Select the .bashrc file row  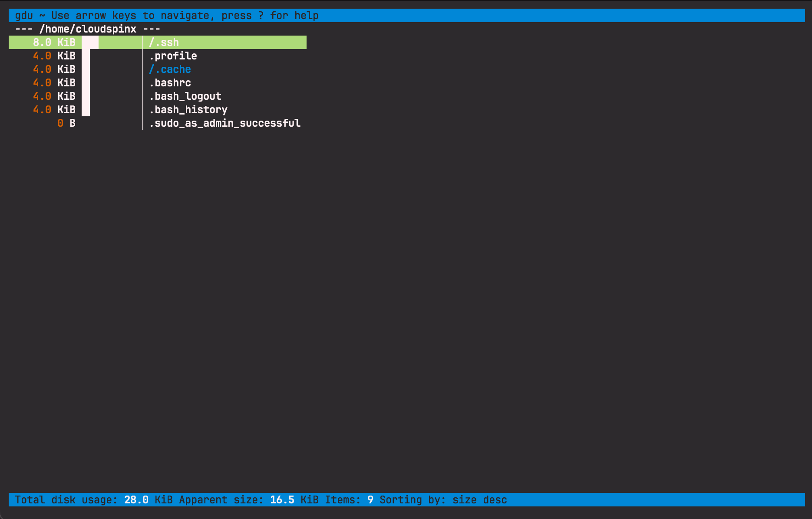coord(170,82)
